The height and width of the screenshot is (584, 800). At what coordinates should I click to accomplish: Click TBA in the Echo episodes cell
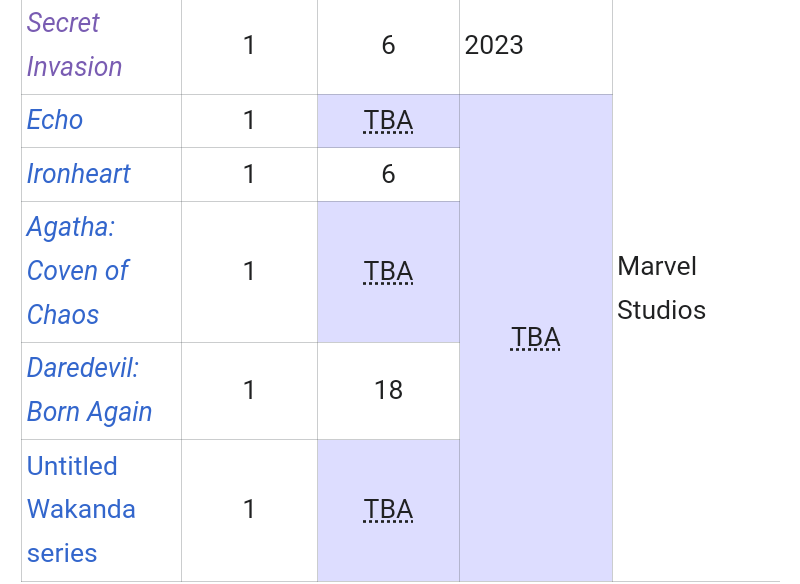pyautogui.click(x=388, y=121)
